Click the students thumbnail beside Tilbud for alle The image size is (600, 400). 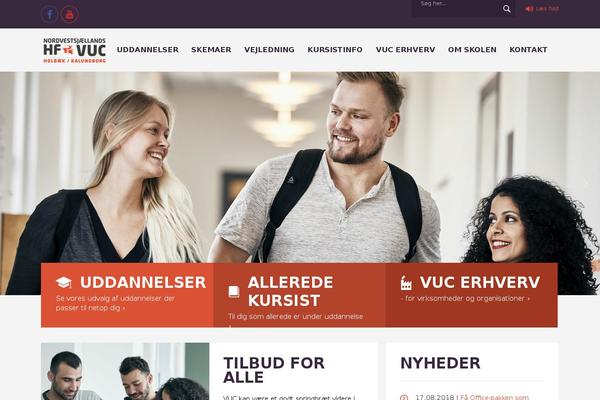pyautogui.click(x=125, y=371)
